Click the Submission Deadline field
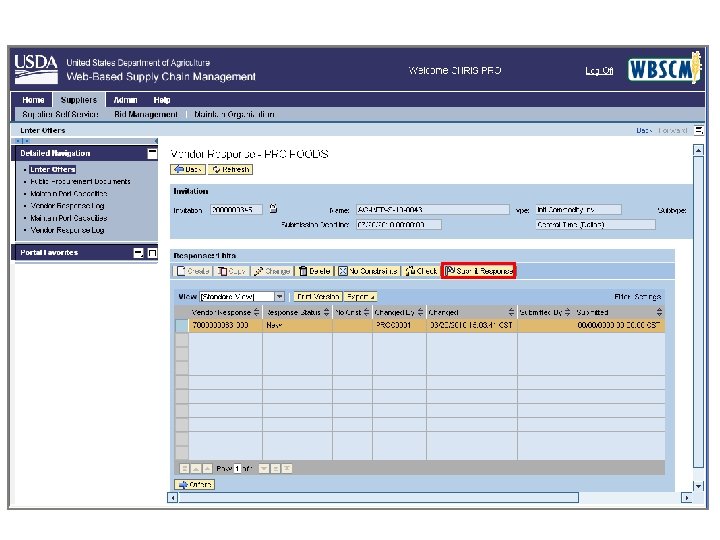720x540 pixels. pyautogui.click(x=399, y=225)
